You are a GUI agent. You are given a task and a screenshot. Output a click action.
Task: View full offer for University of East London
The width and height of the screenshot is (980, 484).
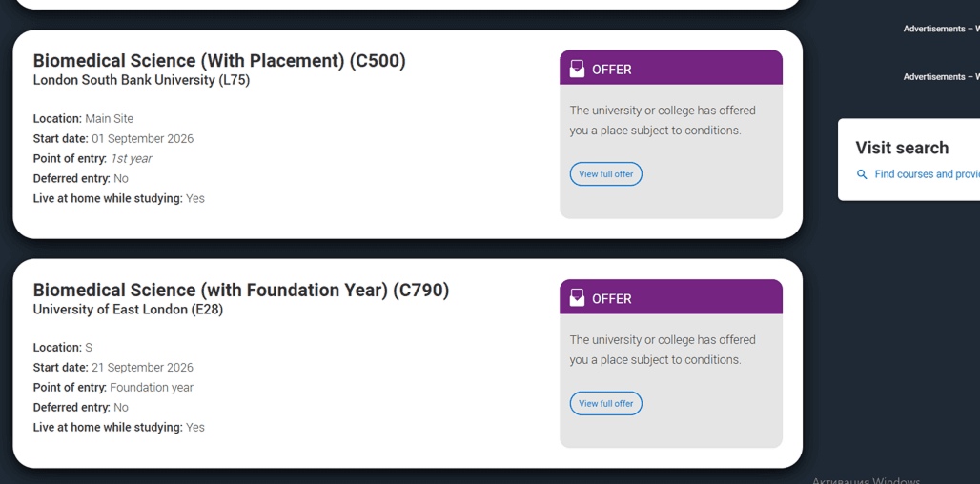point(606,404)
